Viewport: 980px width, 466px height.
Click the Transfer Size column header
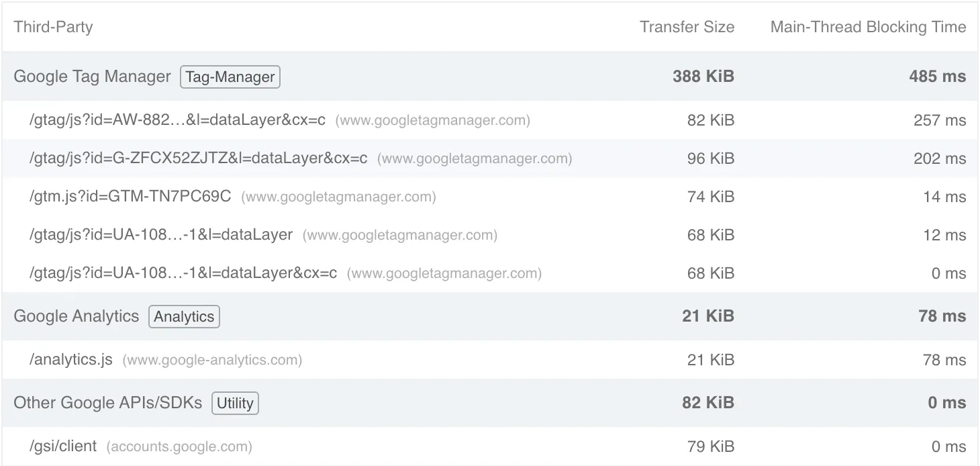tap(687, 27)
